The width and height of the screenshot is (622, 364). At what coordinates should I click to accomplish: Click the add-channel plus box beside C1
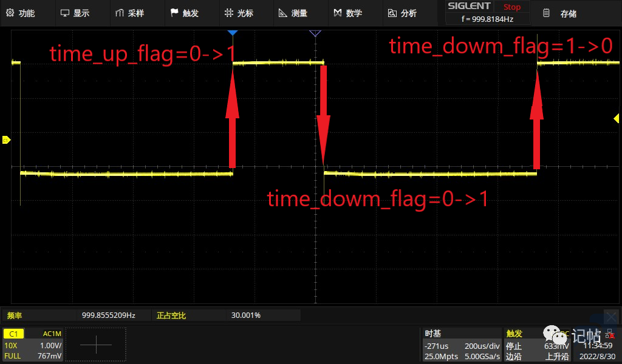click(x=96, y=345)
